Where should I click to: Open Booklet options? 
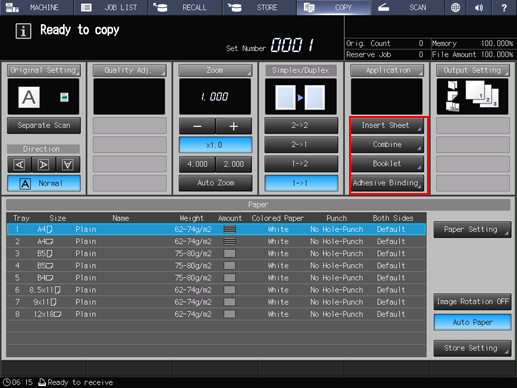387,164
